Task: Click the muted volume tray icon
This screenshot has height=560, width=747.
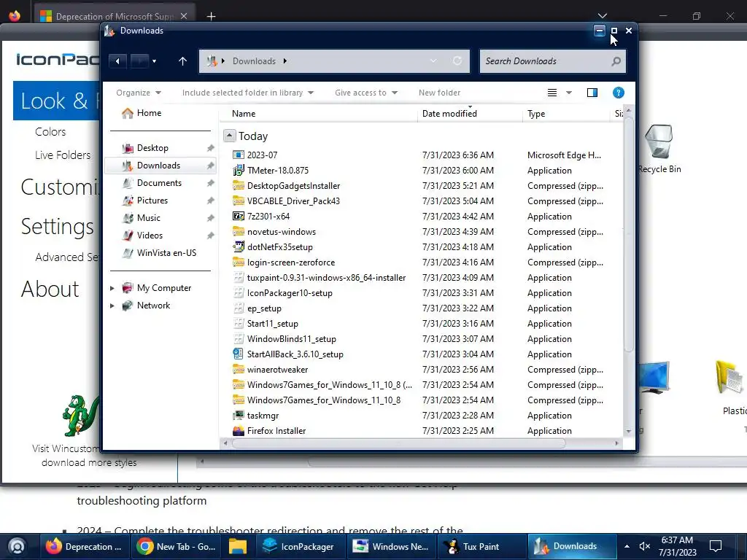Action: (x=645, y=547)
